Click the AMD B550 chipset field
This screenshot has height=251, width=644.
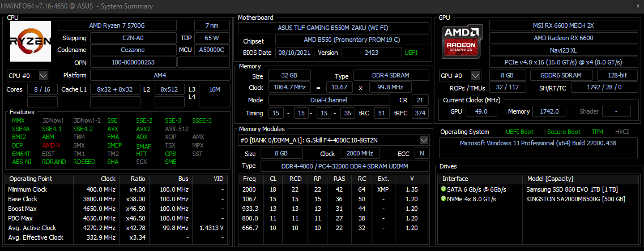(352, 40)
